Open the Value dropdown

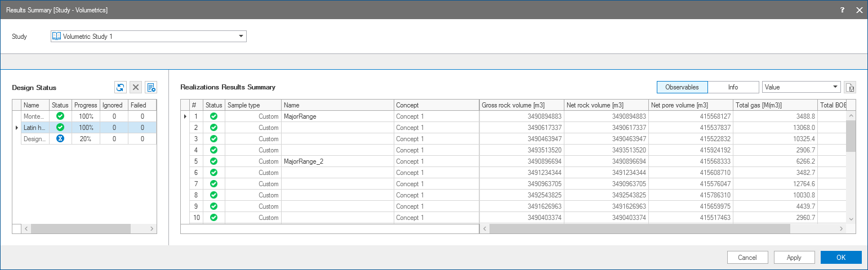[x=801, y=87]
